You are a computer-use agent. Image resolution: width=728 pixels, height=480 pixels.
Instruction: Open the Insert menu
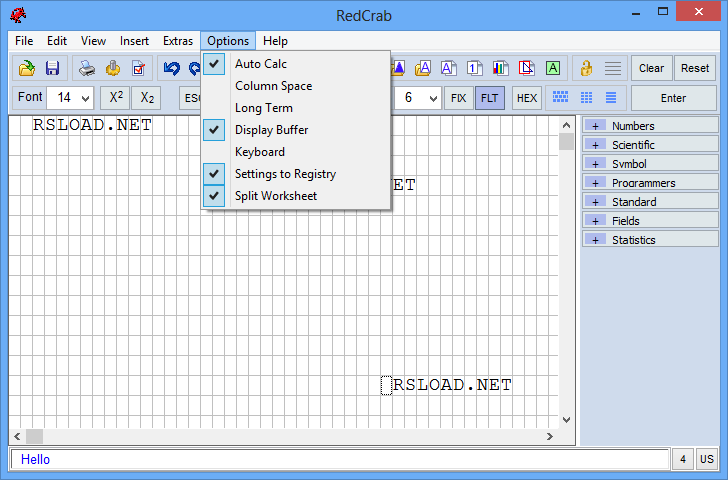click(134, 41)
